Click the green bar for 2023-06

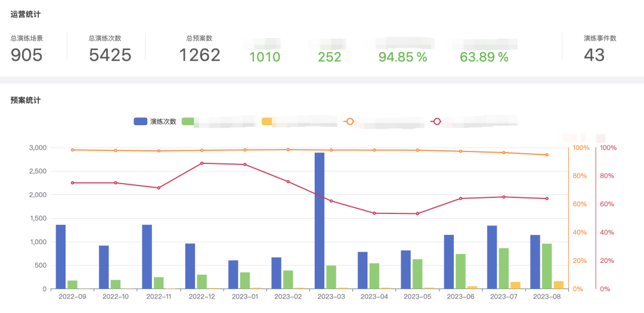coord(460,271)
